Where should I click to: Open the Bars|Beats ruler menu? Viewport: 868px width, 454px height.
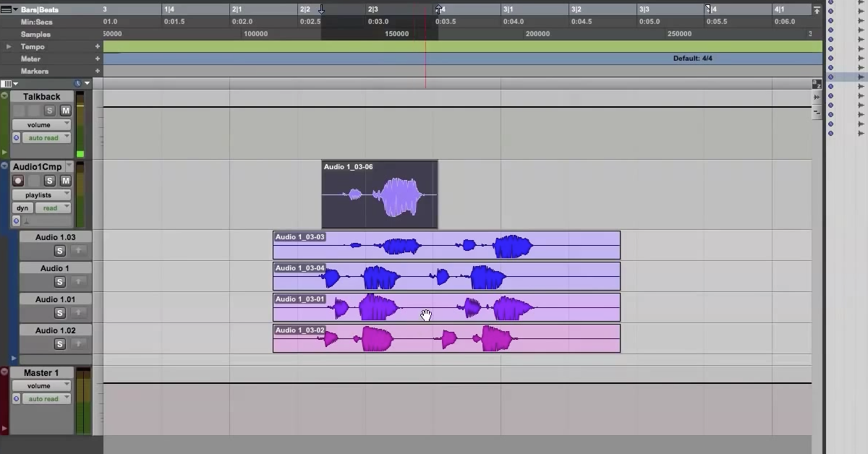point(10,9)
